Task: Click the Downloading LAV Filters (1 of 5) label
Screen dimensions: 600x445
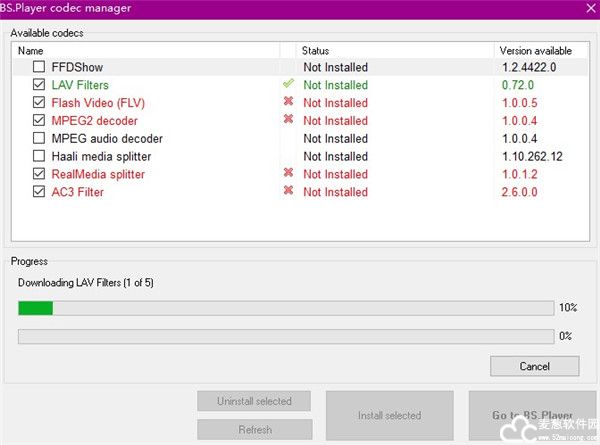Action: [86, 283]
